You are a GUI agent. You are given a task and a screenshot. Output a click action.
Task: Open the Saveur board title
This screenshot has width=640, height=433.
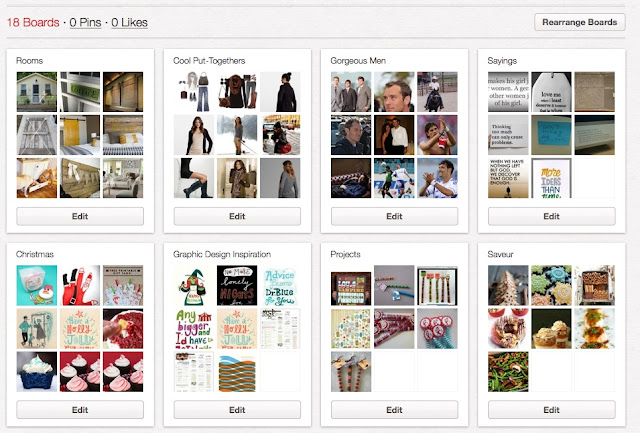click(x=500, y=254)
